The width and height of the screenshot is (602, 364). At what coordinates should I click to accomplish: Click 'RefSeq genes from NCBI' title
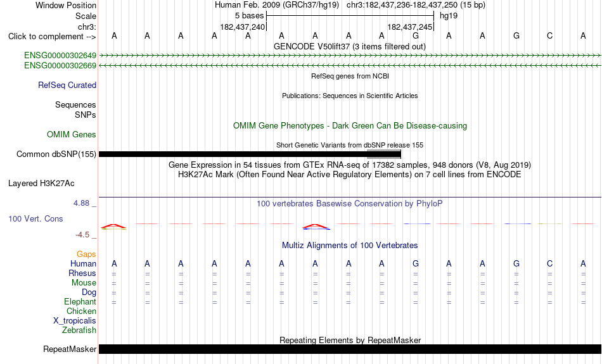click(350, 76)
